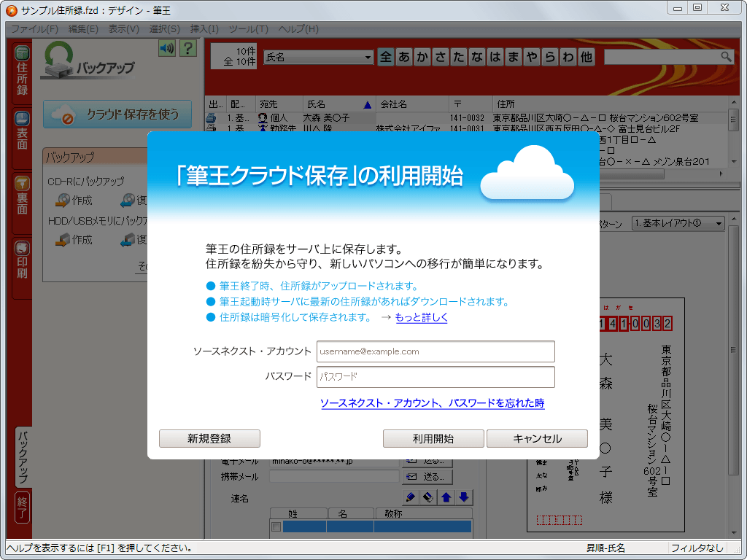
Task: Open the 編集(E) menu
Action: (83, 29)
